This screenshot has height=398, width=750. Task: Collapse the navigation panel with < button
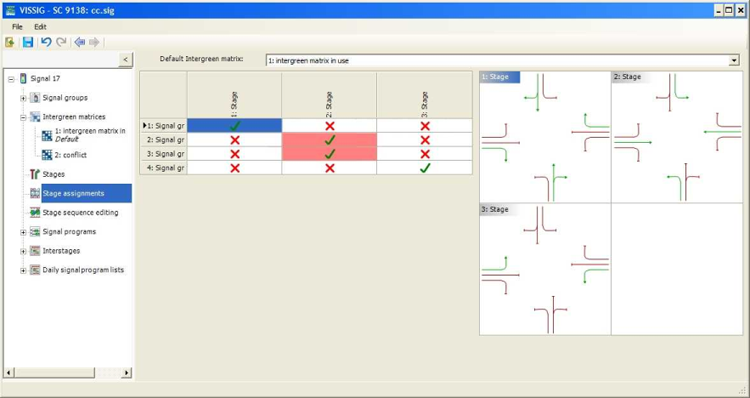125,59
